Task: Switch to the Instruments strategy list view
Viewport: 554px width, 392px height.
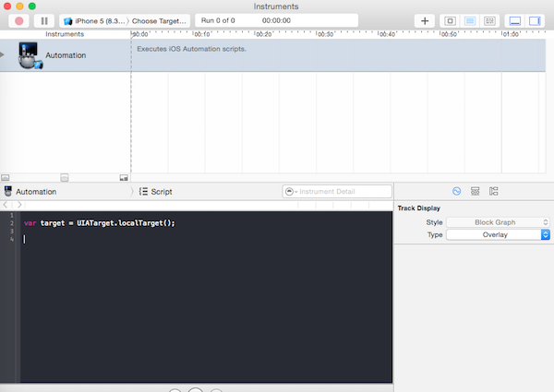Action: pos(470,21)
